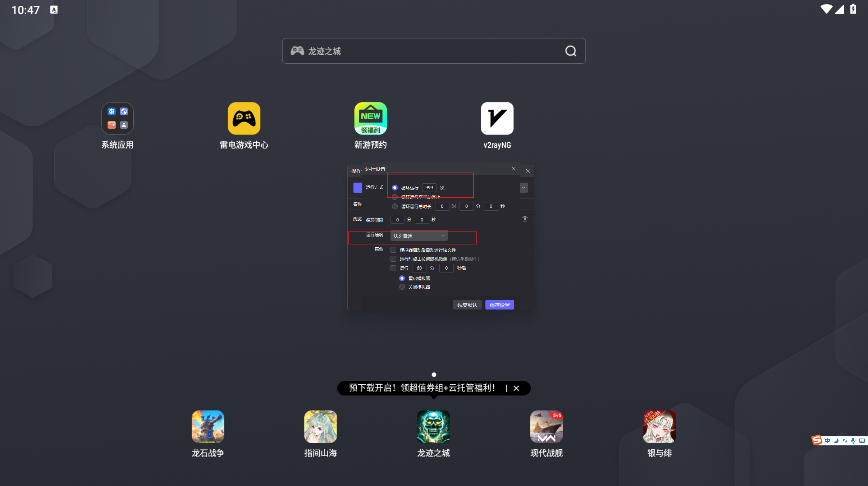Open the 现代战舰 game icon
The height and width of the screenshot is (486, 868).
(546, 427)
